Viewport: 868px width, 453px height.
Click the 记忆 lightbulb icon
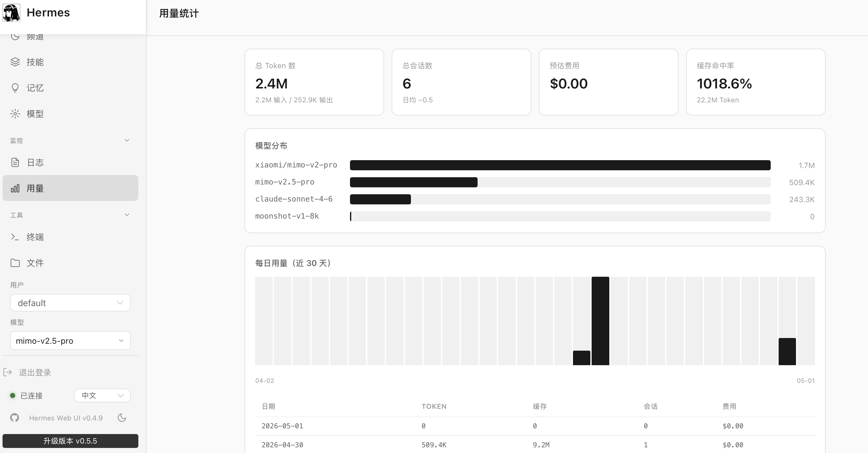click(x=15, y=88)
